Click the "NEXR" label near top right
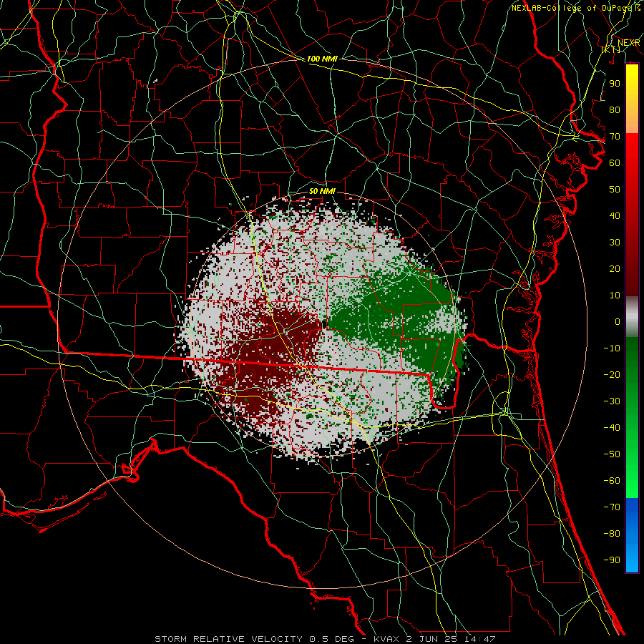 coord(628,43)
